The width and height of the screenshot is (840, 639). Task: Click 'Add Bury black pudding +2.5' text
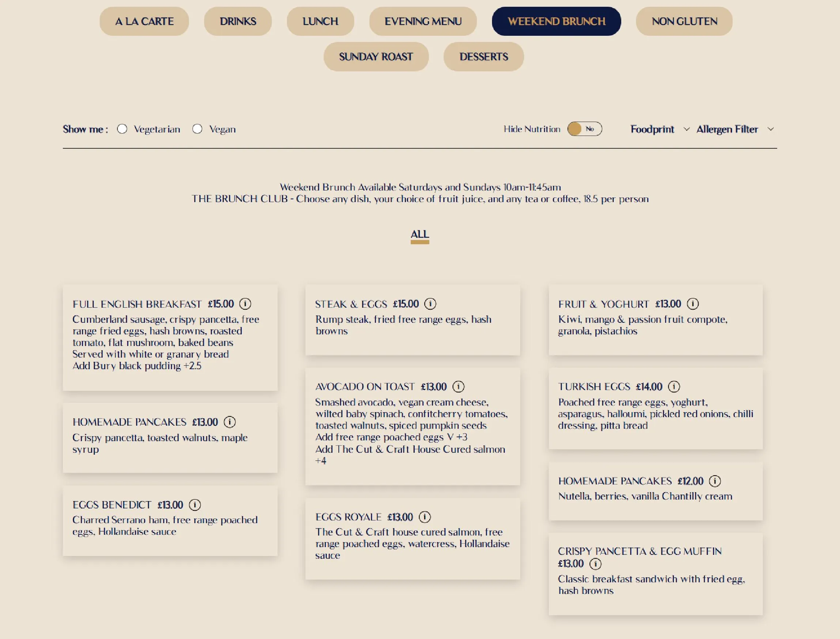[x=137, y=366]
